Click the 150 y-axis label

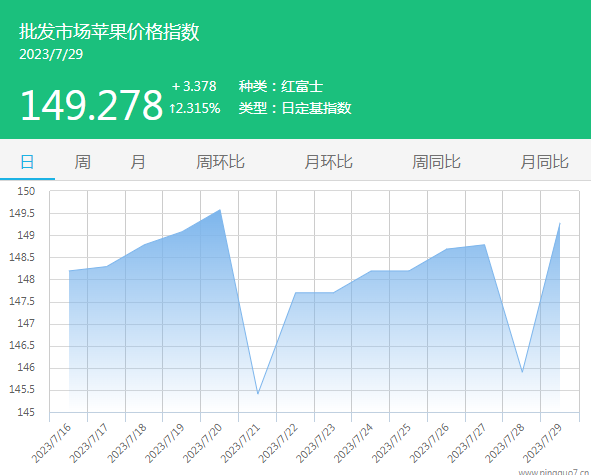click(x=26, y=192)
